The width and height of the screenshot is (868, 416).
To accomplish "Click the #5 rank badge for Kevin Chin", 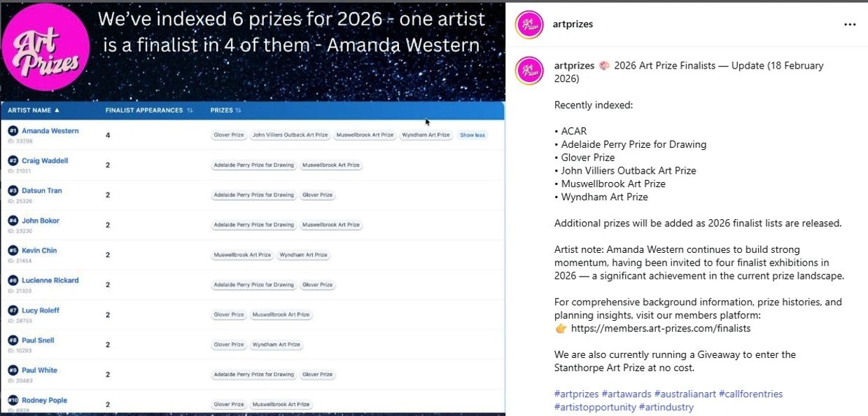I will point(13,251).
